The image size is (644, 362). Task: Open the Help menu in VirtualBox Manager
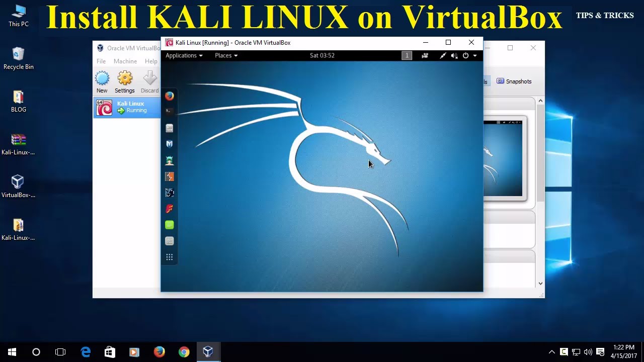coord(151,61)
